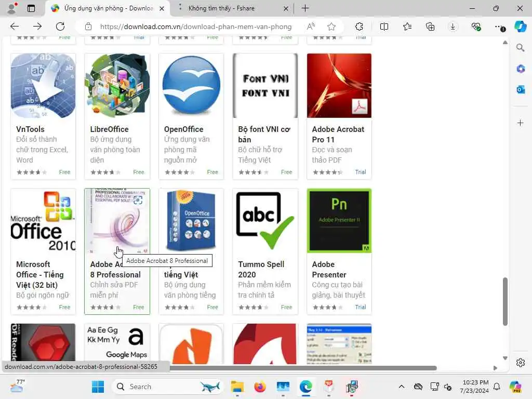Click the VnTools thumbnail image
This screenshot has width=532, height=399.
(43, 86)
